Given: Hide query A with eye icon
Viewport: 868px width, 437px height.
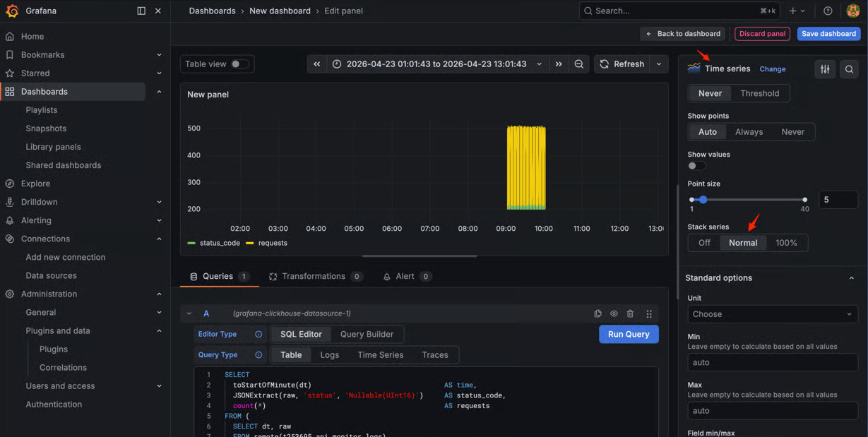Looking at the screenshot, I should tap(614, 313).
